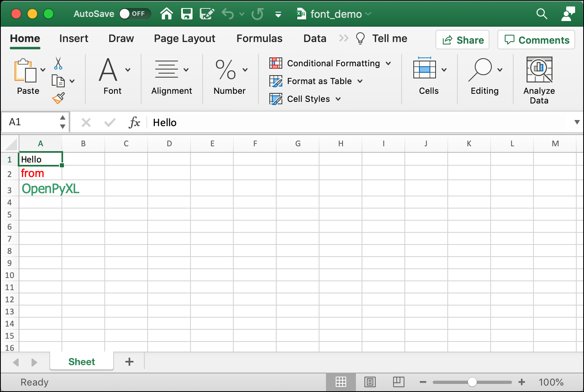
Task: Switch to Page Layout view in status bar
Action: (x=370, y=382)
